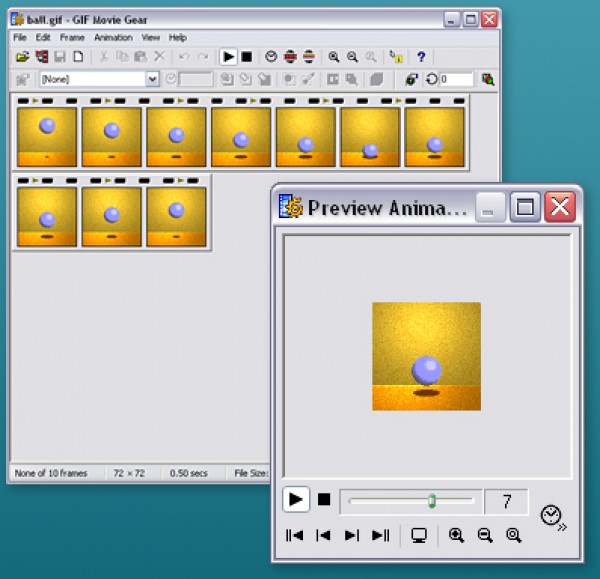Select the last frame thumbnail in second row

(176, 216)
